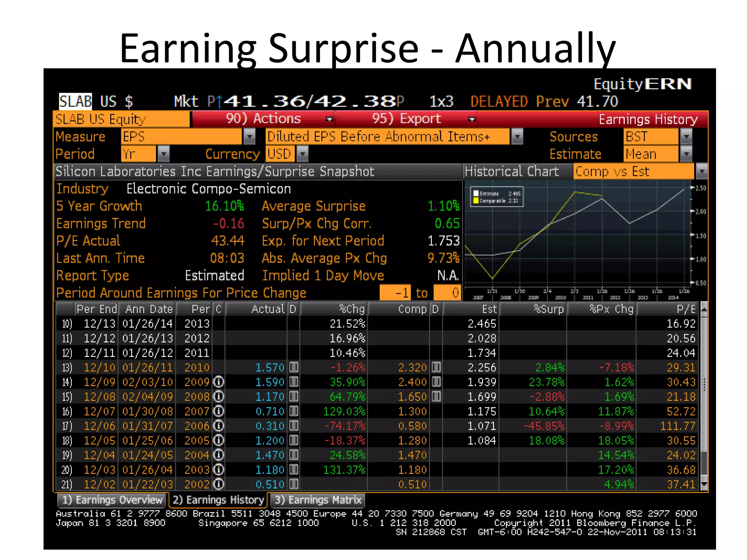Open detail icon next to Actual 1.170

tap(294, 396)
